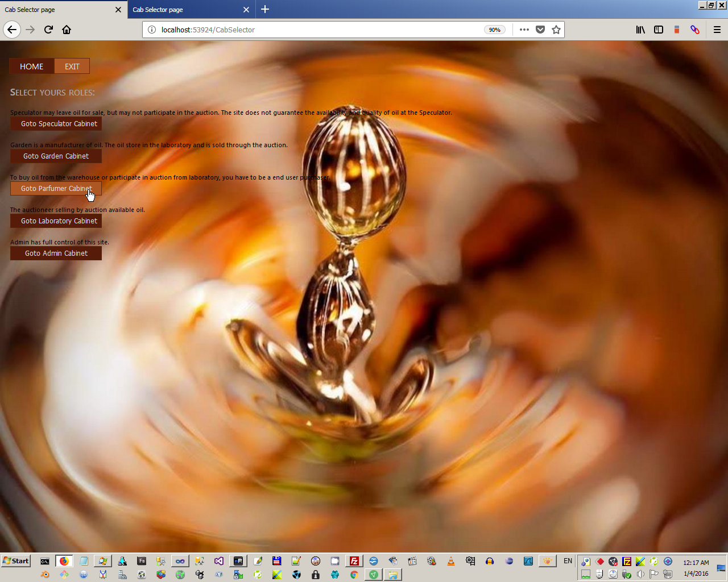The width and height of the screenshot is (728, 582).
Task: Go back using the browser back arrow
Action: click(12, 30)
